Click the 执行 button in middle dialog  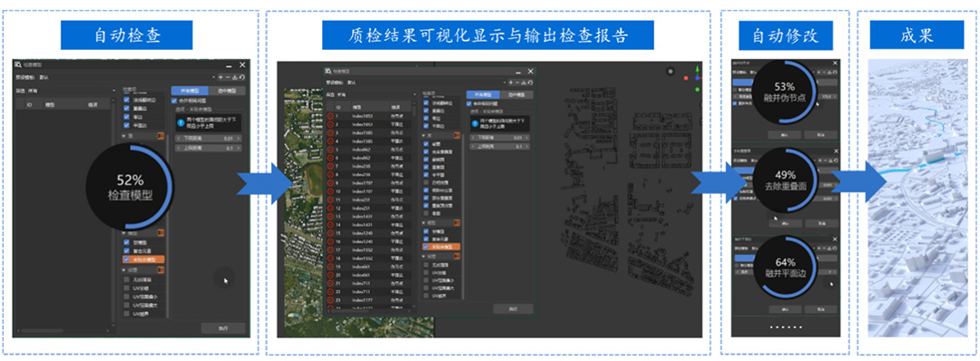pyautogui.click(x=513, y=308)
